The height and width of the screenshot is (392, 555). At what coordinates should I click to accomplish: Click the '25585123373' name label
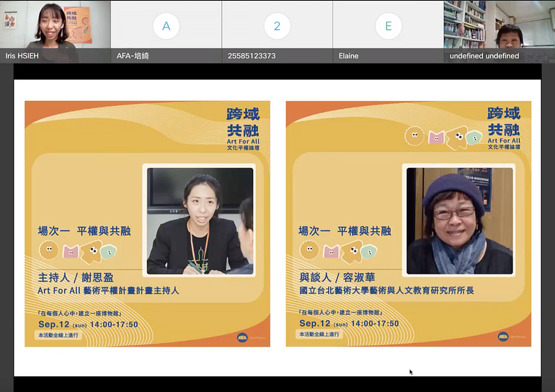click(x=252, y=56)
